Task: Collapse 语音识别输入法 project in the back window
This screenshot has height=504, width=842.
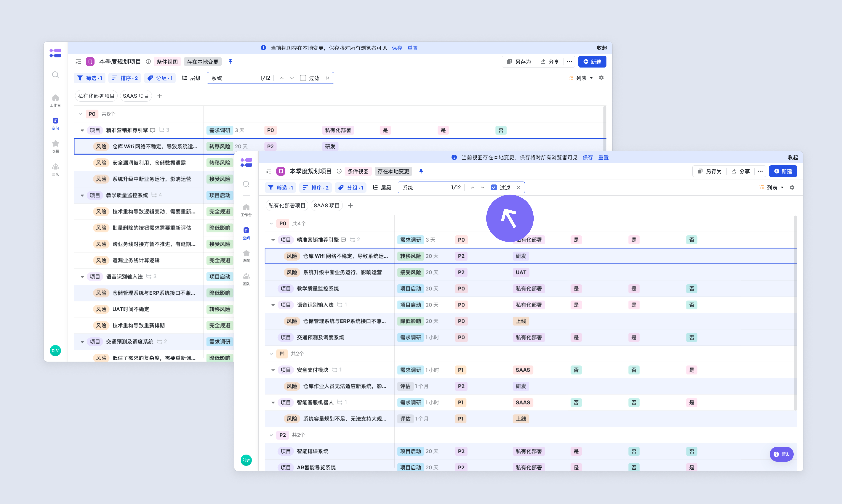Action: click(82, 277)
